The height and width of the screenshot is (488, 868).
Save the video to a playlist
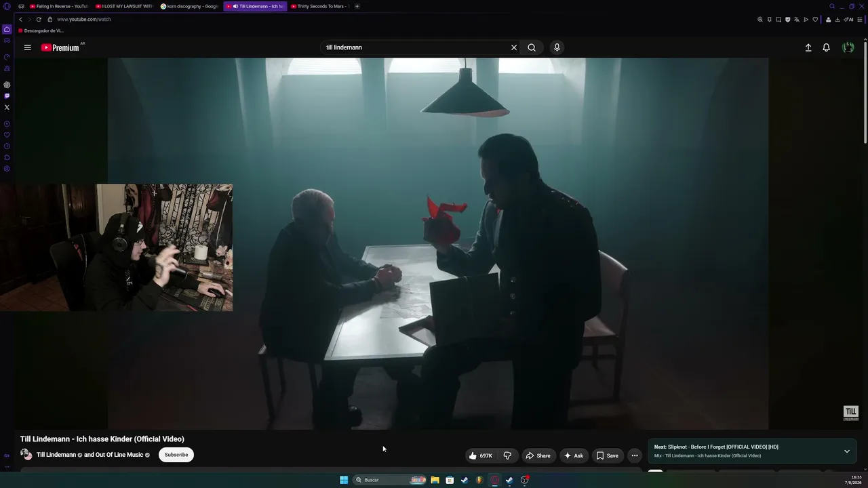[607, 455]
